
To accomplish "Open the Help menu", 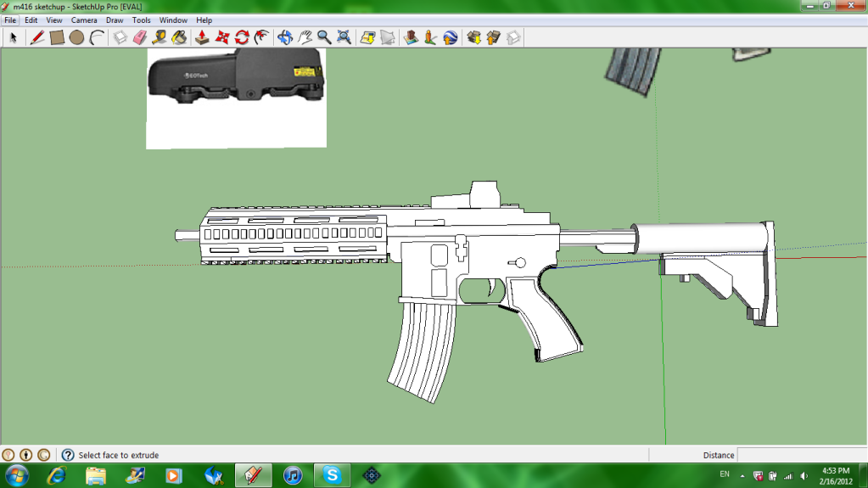I will (x=204, y=20).
